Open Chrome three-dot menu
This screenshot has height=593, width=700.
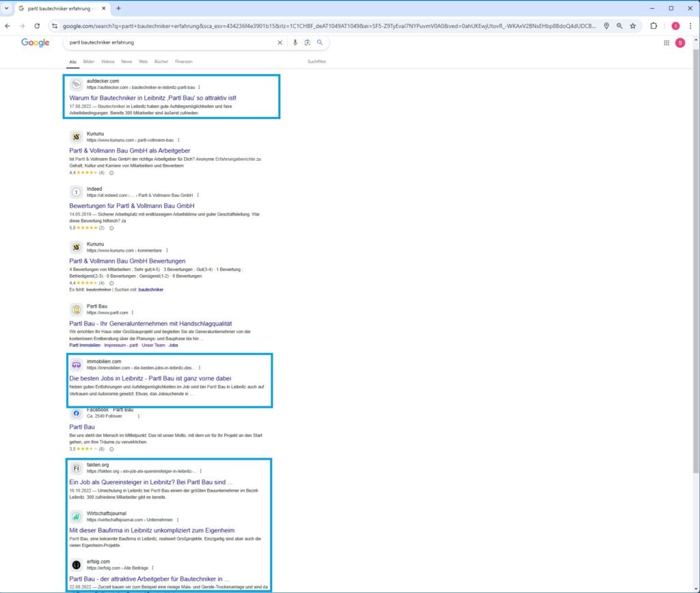coord(690,26)
